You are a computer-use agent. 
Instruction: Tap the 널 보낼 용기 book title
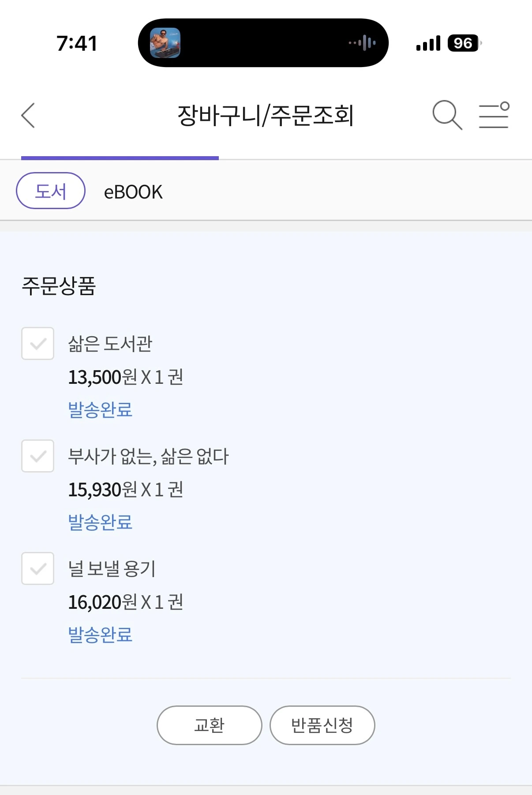(112, 569)
